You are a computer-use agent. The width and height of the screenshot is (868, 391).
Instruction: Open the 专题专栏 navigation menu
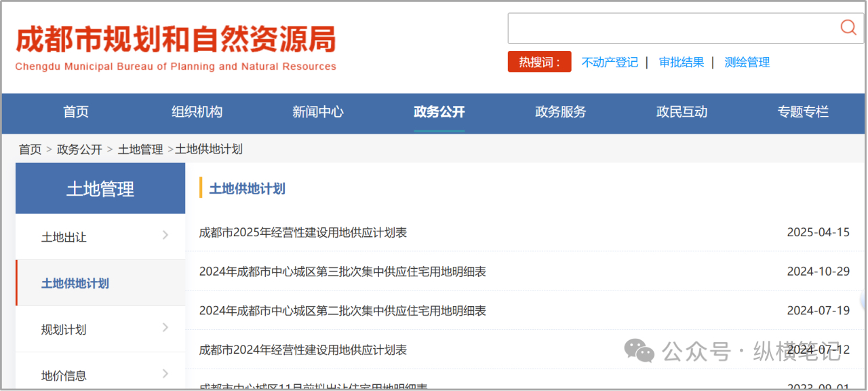(x=803, y=112)
